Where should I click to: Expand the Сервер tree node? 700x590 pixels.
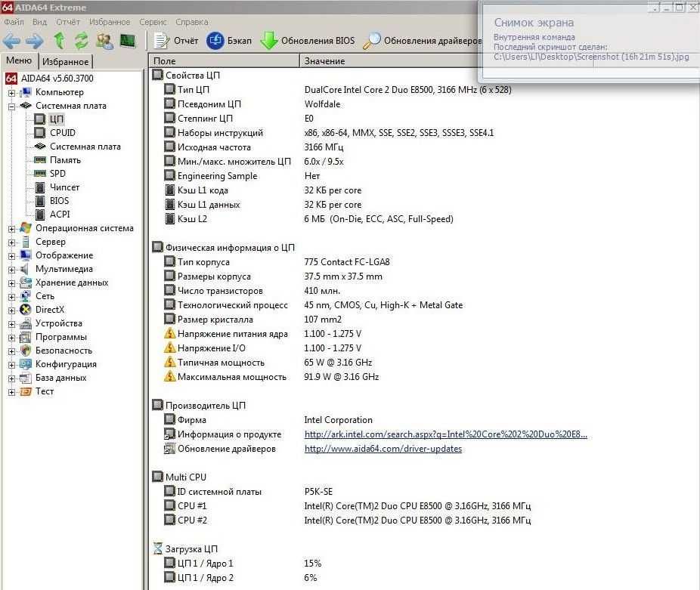(11, 242)
